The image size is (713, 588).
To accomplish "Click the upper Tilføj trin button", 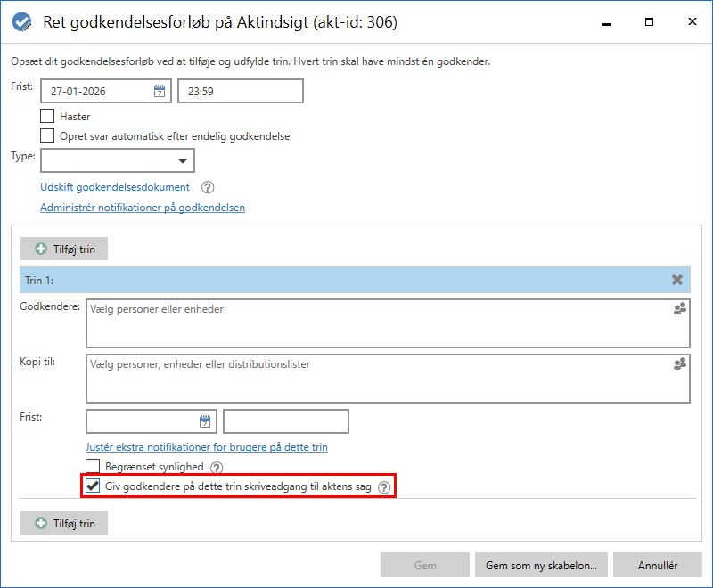I will [x=64, y=249].
